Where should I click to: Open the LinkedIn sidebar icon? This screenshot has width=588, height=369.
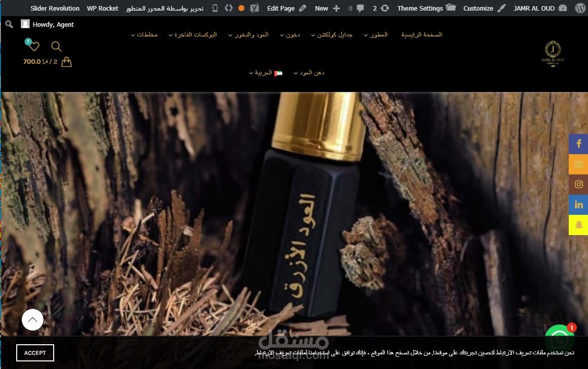click(x=578, y=205)
